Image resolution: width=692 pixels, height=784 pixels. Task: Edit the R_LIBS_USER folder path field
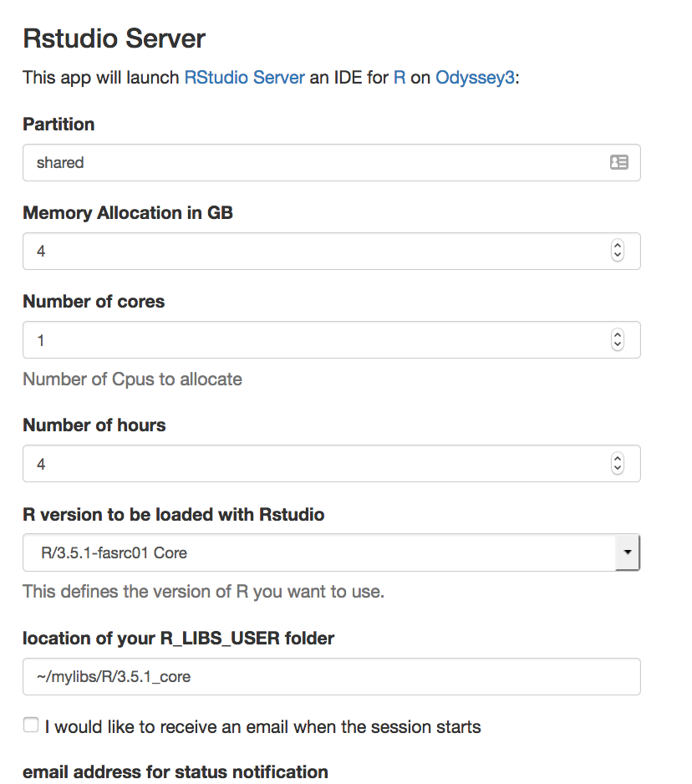pos(332,676)
